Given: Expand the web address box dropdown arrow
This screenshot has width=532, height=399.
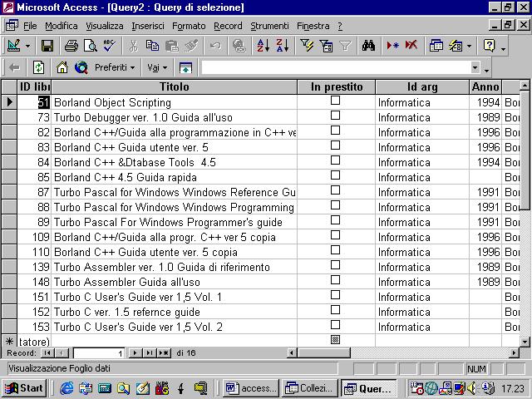Looking at the screenshot, I should tap(475, 67).
